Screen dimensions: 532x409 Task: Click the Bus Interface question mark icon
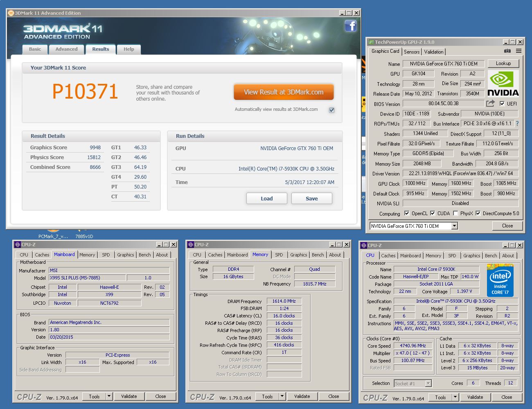(x=517, y=124)
